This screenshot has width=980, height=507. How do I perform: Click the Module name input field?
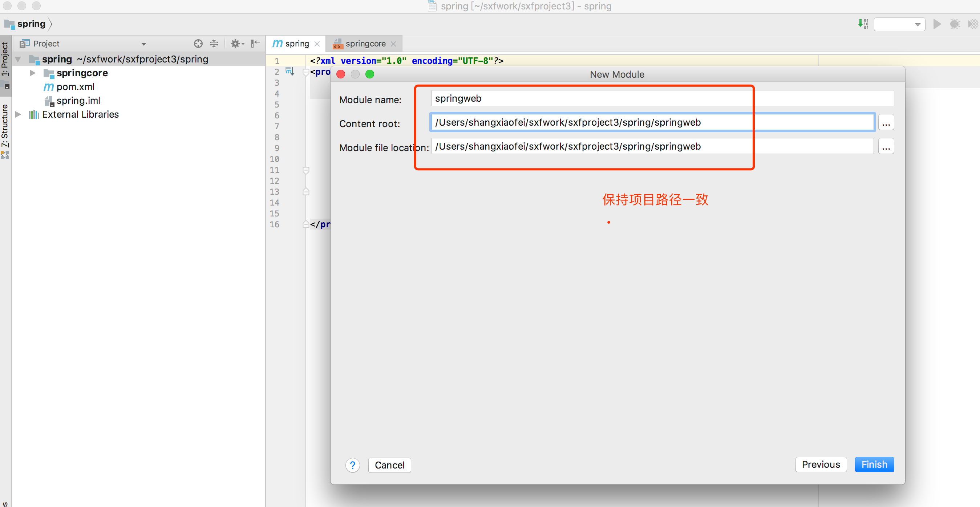[662, 98]
